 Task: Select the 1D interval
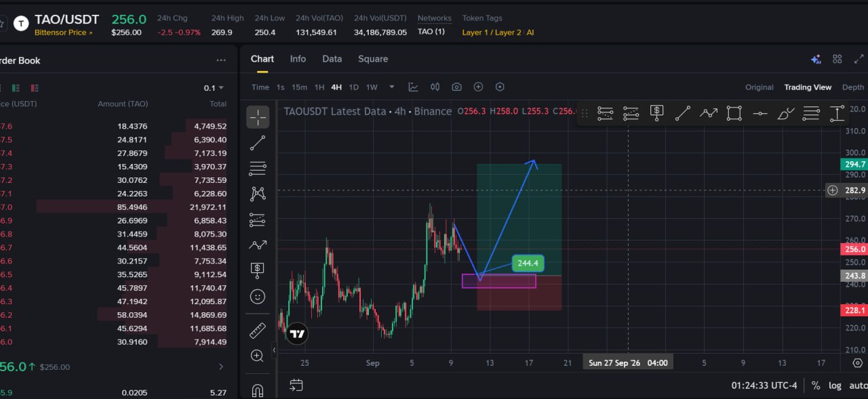353,87
